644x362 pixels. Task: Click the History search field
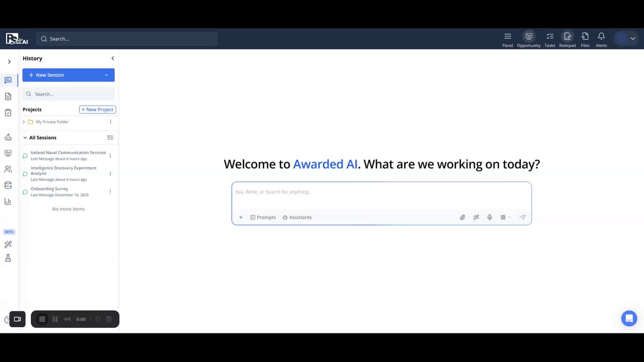pos(68,94)
